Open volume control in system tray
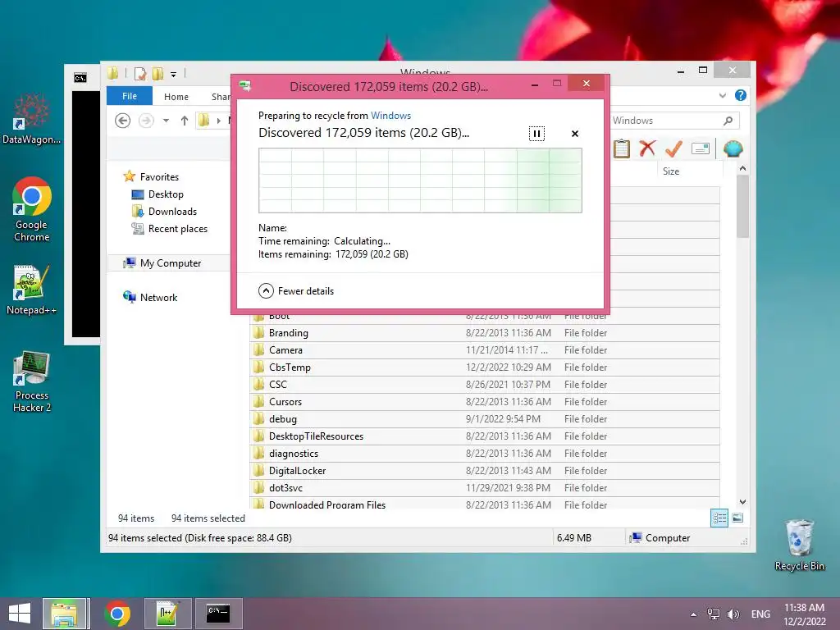The height and width of the screenshot is (630, 840). click(733, 614)
